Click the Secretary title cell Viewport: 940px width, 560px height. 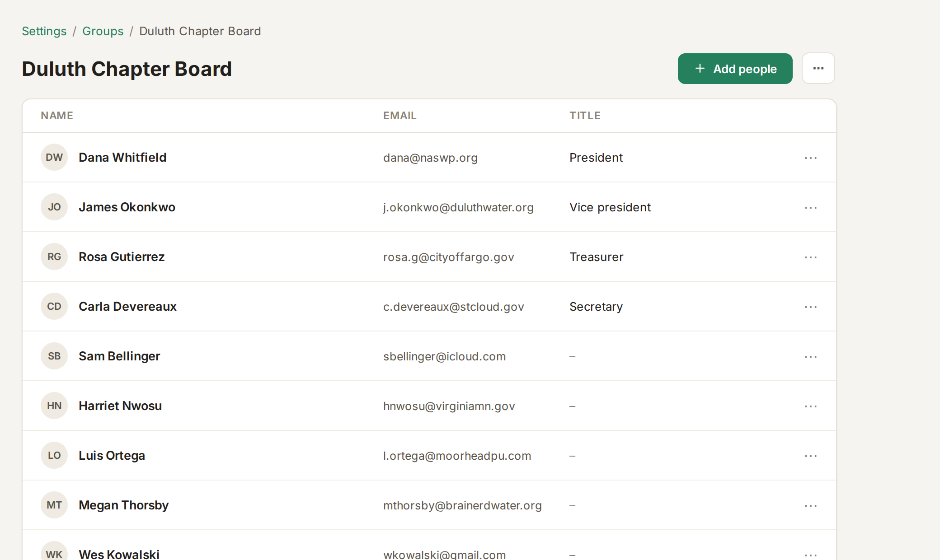[596, 307]
